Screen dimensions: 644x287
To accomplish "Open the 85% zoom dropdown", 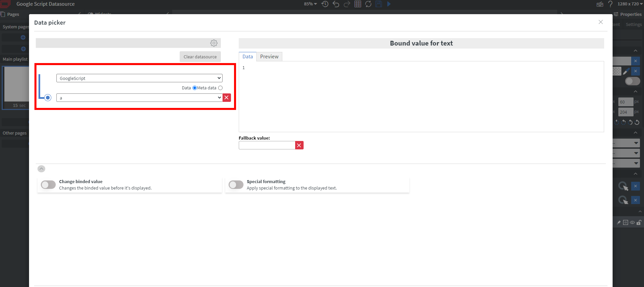I will [310, 4].
